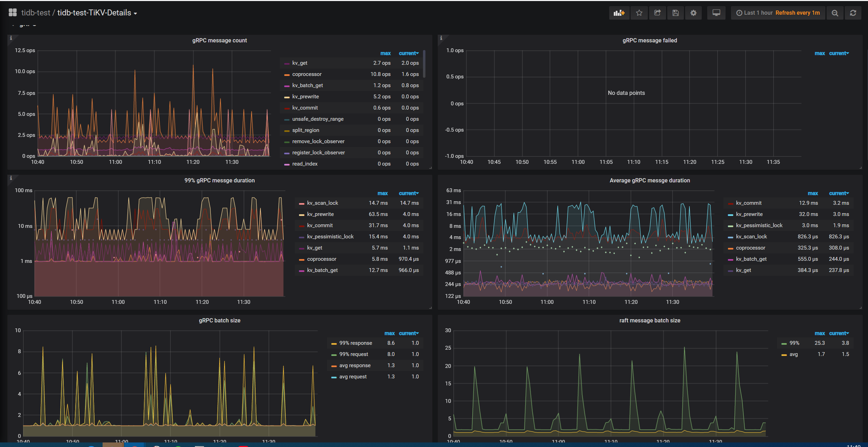Image resolution: width=868 pixels, height=447 pixels.
Task: Open the Grafana home grid icon
Action: click(13, 13)
